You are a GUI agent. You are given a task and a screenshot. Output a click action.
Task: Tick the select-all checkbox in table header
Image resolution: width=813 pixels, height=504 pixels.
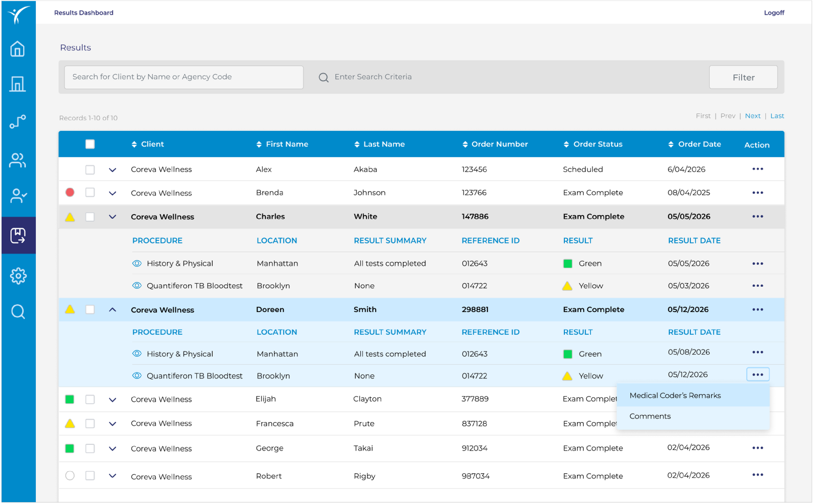coord(90,144)
